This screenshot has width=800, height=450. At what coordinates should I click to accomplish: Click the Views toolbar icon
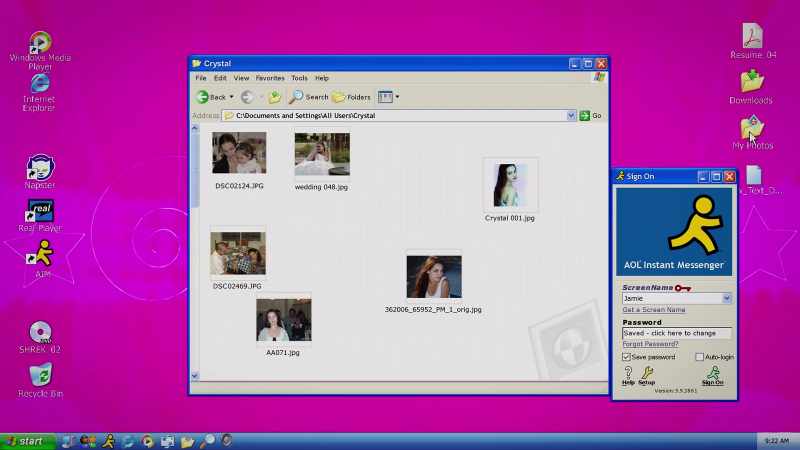coord(385,97)
